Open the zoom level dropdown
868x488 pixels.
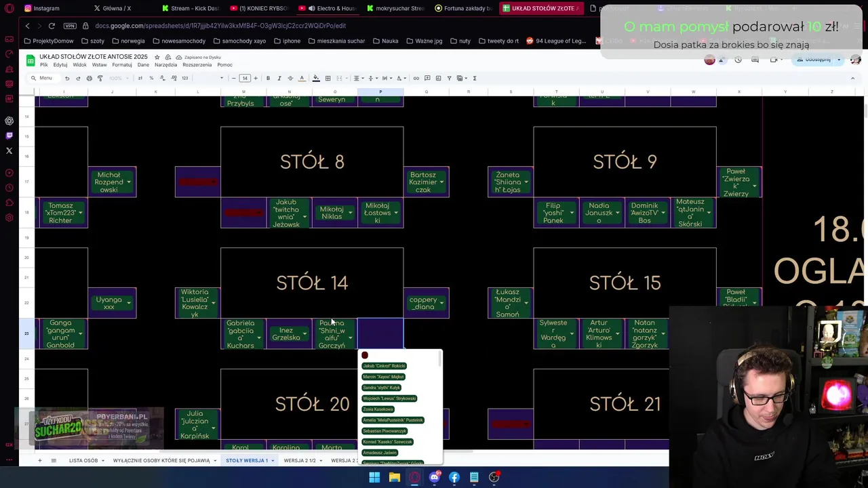coord(118,78)
